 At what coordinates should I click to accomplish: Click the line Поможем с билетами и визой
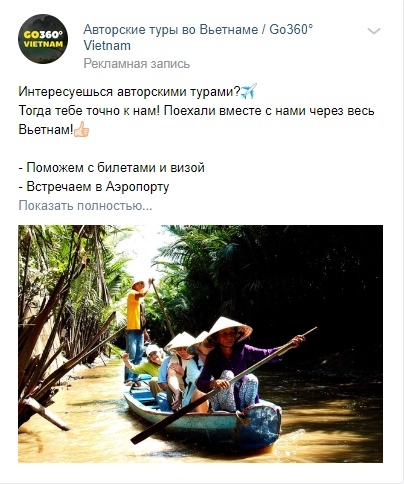111,167
